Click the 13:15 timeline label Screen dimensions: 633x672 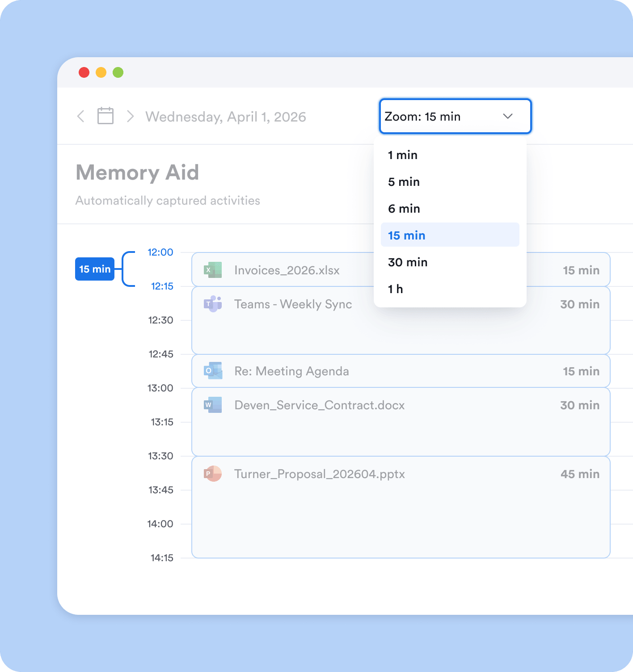point(162,422)
